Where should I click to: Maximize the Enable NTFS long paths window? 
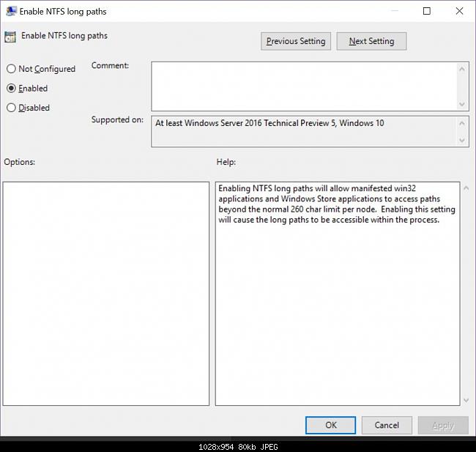(x=427, y=11)
